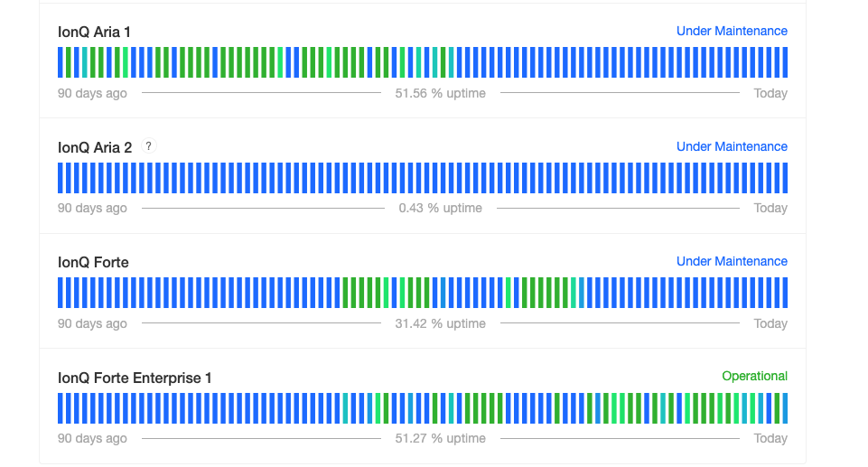Viewport: 868px width, 467px height.
Task: Click the first day bar of Forte Enterprise 1
Action: click(61, 408)
